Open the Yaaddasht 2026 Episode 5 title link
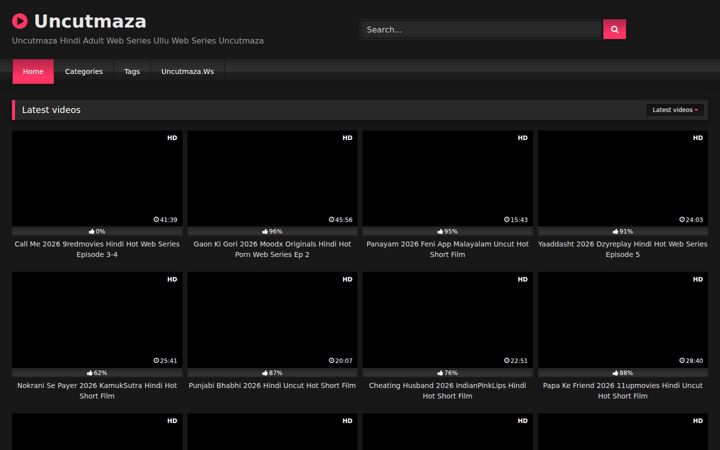This screenshot has width=720, height=450. (x=623, y=249)
